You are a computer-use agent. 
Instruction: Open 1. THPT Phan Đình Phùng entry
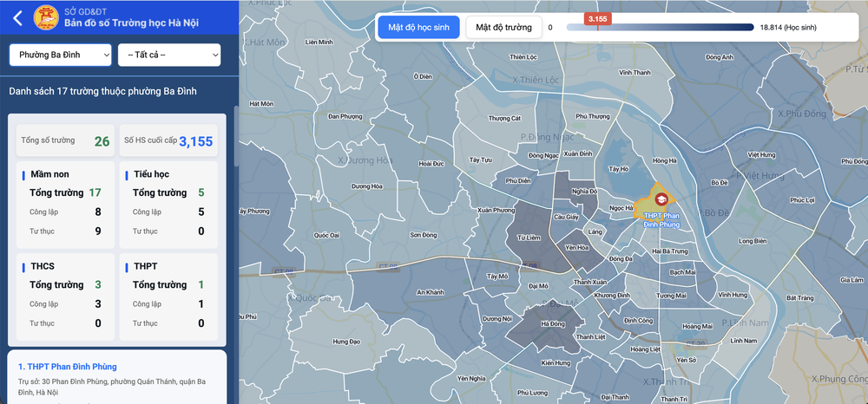tap(68, 367)
